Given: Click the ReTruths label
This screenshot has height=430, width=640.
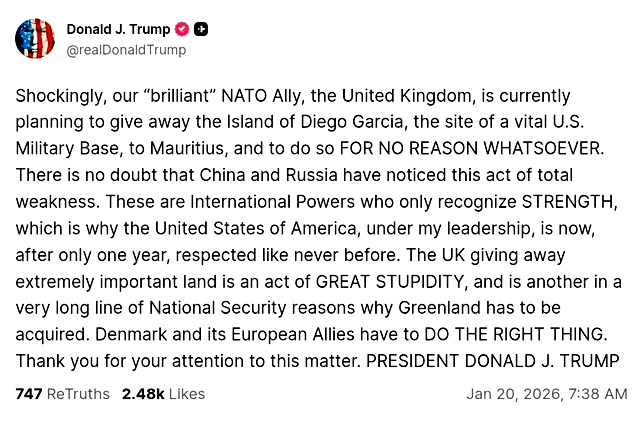Looking at the screenshot, I should click(x=78, y=394).
